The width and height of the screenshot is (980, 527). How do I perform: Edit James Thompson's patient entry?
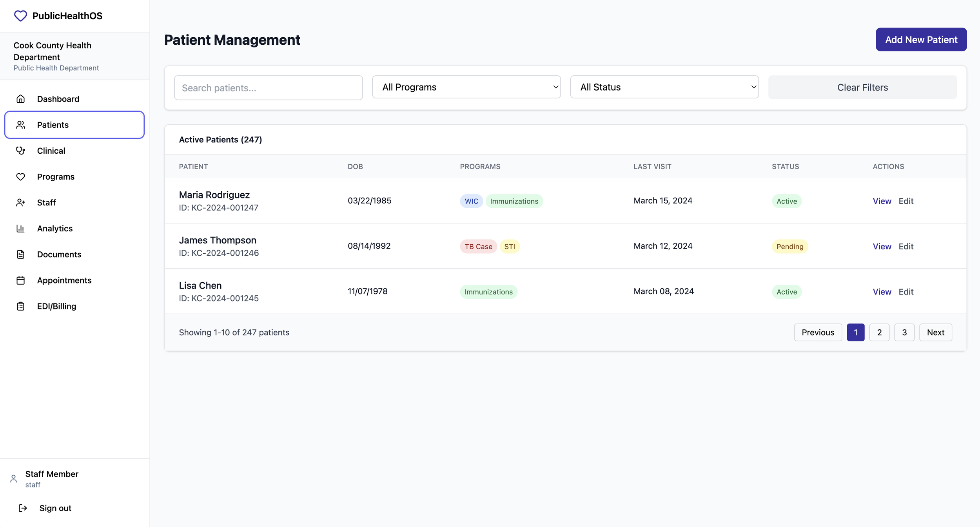coord(906,247)
